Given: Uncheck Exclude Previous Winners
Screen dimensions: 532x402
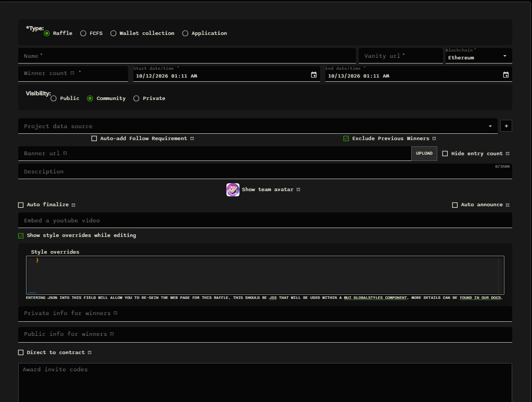Looking at the screenshot, I should pos(346,139).
